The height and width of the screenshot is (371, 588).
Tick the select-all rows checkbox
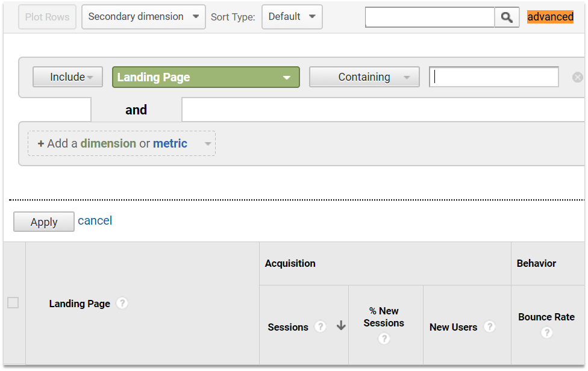(x=13, y=303)
